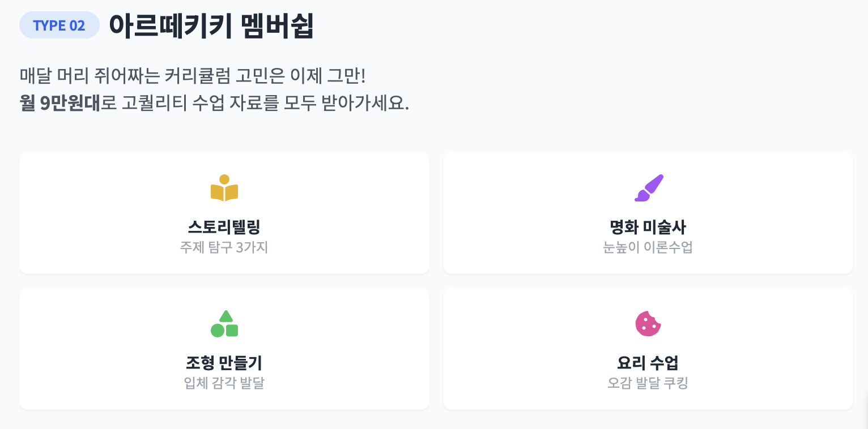868x429 pixels.
Task: Click the 스토리텔링 card title
Action: pos(224,227)
